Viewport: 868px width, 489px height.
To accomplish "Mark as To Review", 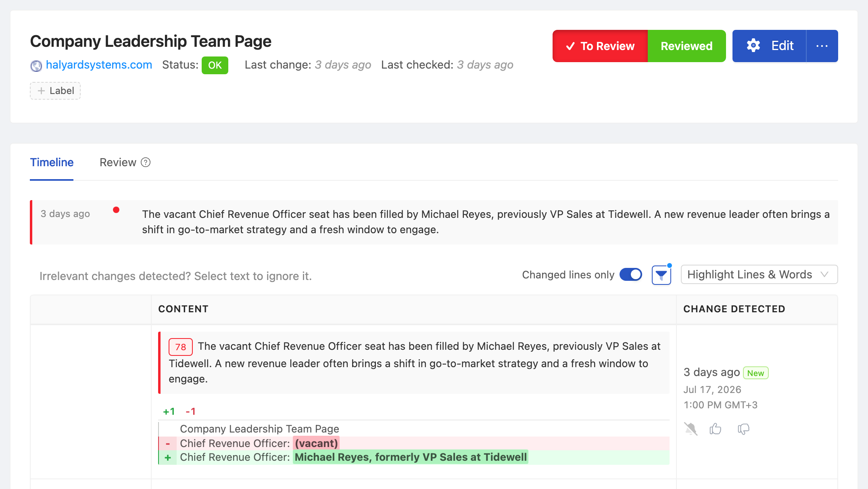I will point(600,46).
